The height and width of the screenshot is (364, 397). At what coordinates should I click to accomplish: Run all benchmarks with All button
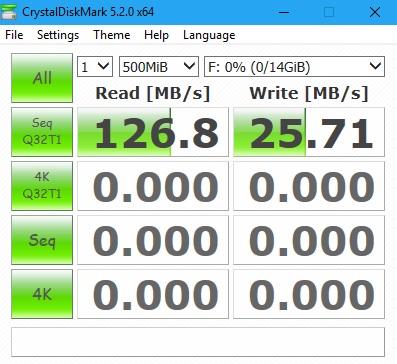point(42,78)
